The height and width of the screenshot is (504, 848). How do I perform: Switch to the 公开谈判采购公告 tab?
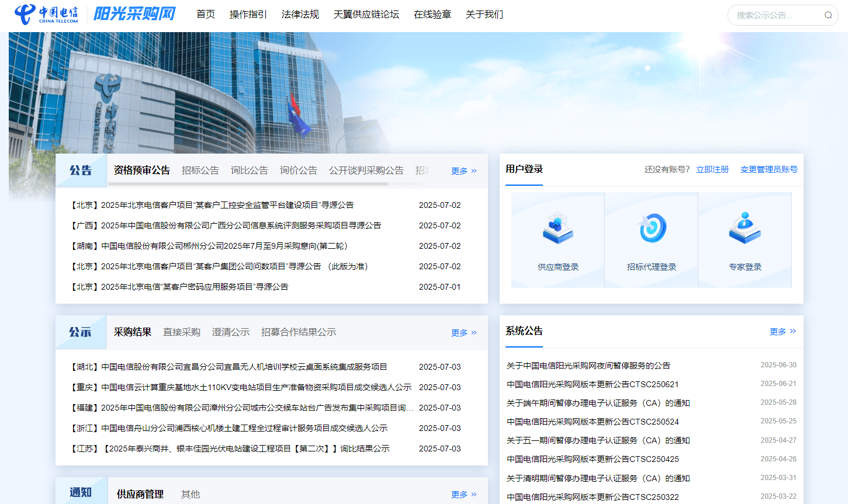[x=366, y=170]
